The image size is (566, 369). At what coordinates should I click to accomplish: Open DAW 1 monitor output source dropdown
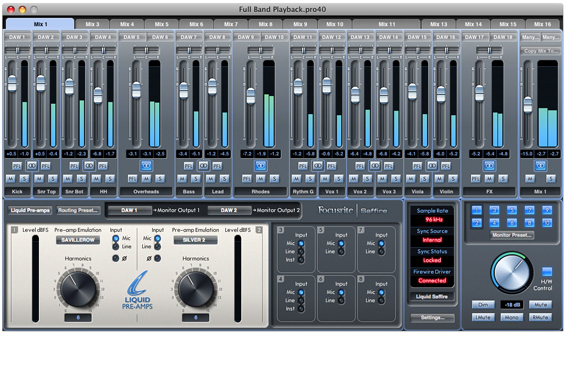130,210
